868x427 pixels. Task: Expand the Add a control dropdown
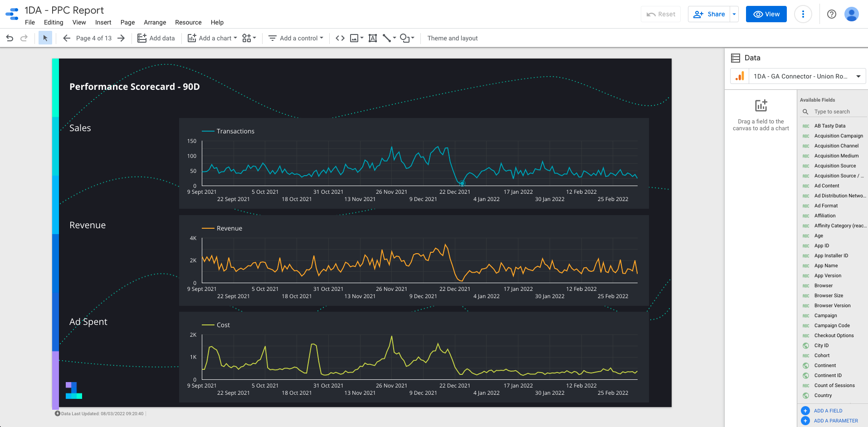pos(296,38)
